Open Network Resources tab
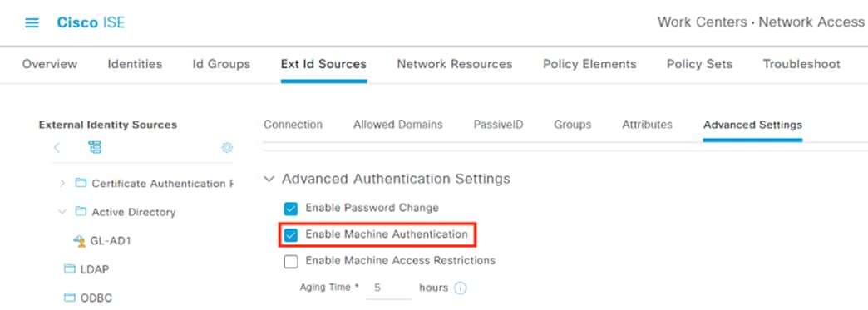Screen dimensions: 868x310 (x=455, y=64)
